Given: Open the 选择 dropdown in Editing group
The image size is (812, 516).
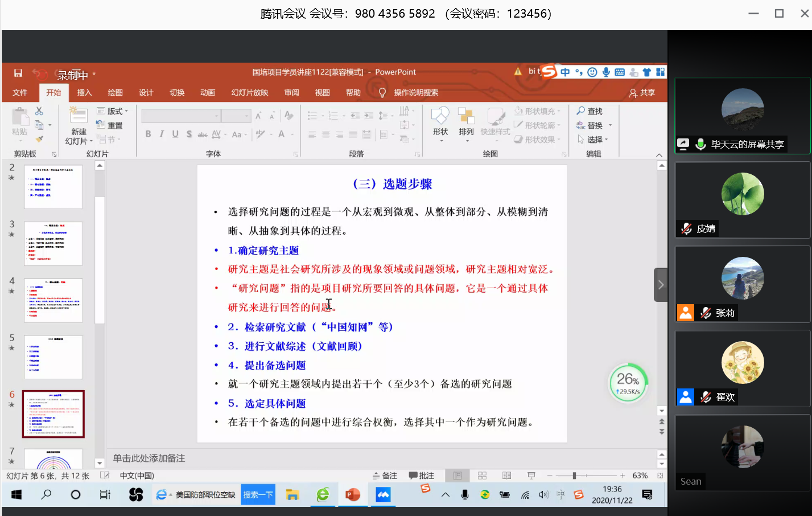Looking at the screenshot, I should click(x=594, y=140).
